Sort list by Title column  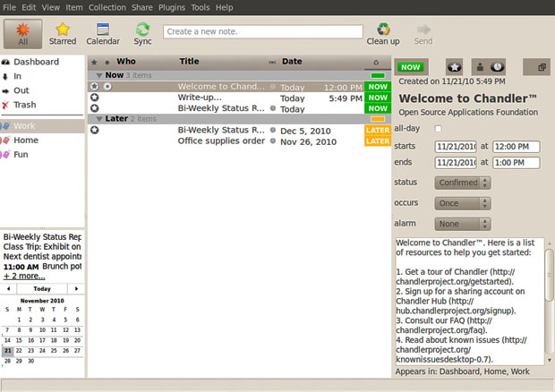tap(189, 62)
